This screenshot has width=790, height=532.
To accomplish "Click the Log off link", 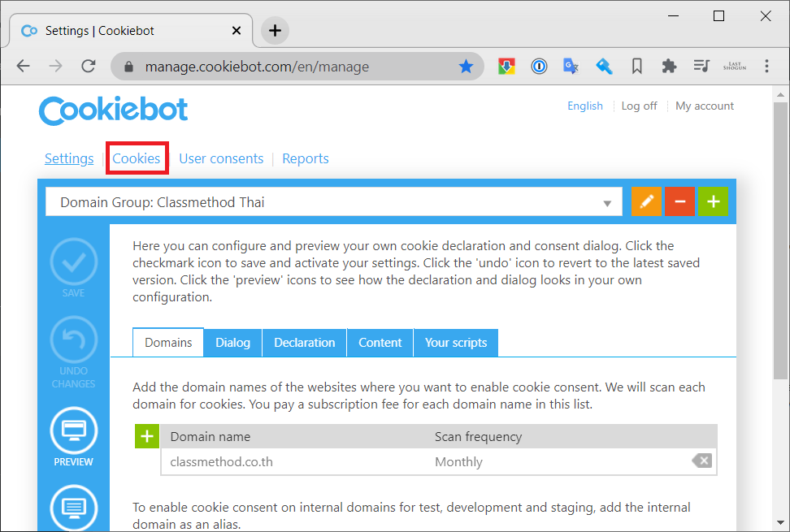I will click(x=639, y=106).
